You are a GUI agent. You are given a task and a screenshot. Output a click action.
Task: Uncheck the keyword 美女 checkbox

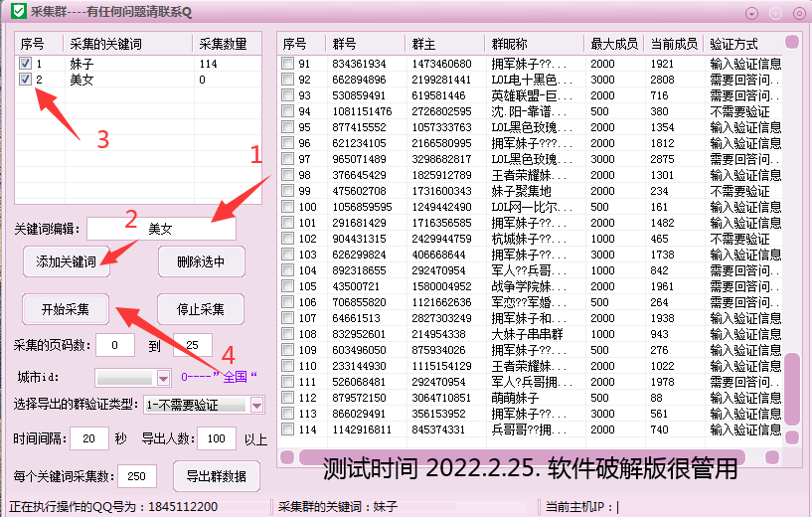coord(25,79)
